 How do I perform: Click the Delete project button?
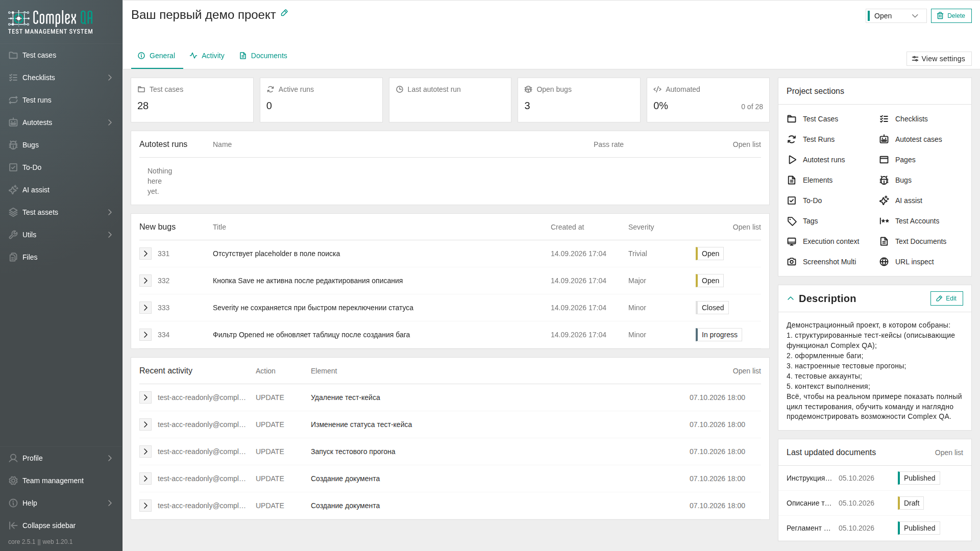click(951, 16)
